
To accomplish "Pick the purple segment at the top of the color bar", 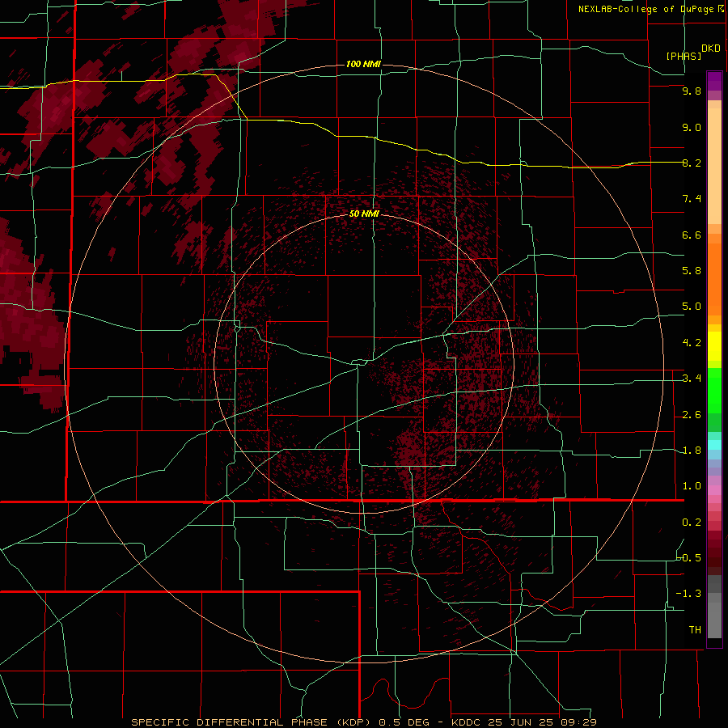I will pyautogui.click(x=714, y=81).
